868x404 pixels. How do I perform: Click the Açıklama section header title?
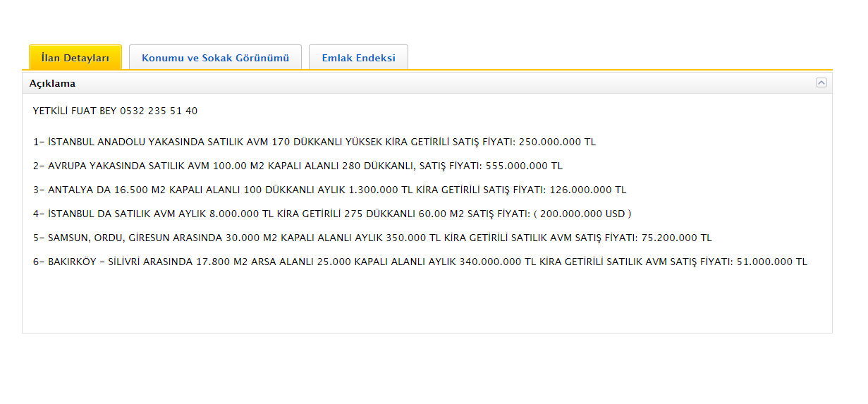pos(52,83)
